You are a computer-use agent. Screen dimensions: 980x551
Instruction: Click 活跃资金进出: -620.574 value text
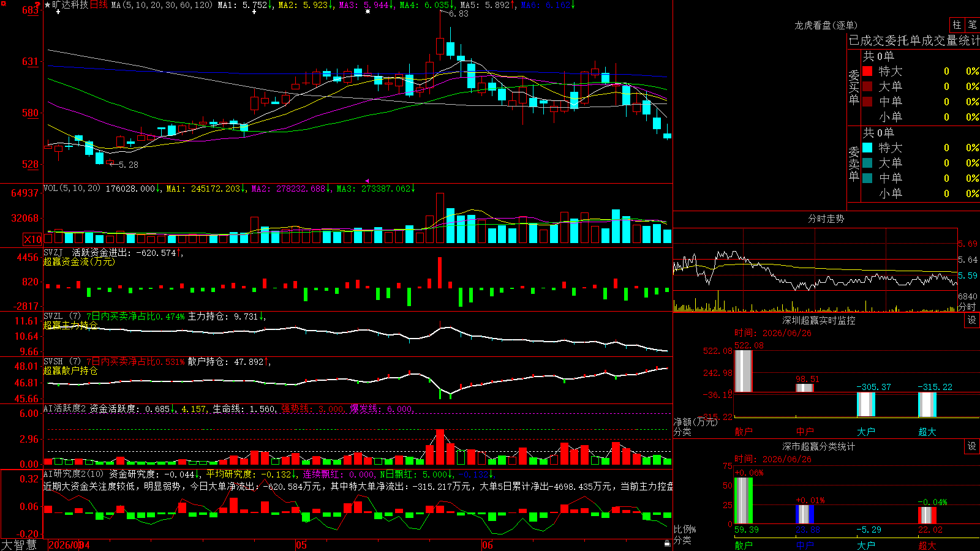click(x=124, y=252)
